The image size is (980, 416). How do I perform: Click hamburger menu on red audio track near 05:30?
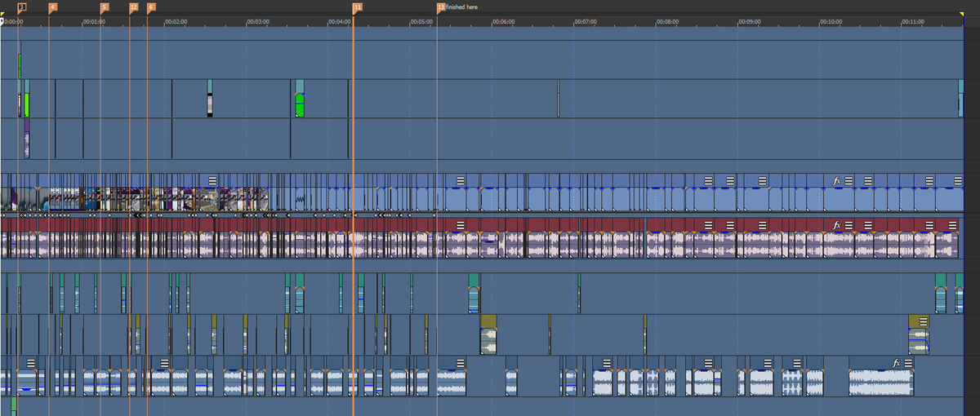(461, 225)
